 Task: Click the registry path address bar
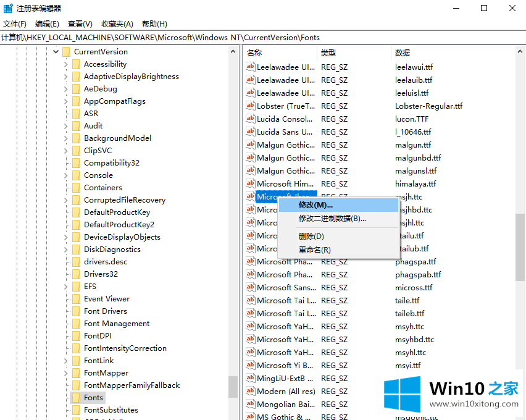247,38
